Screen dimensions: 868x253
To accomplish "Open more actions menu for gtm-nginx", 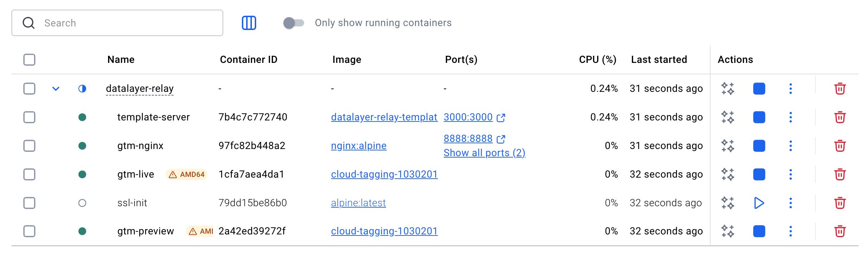I will click(790, 146).
